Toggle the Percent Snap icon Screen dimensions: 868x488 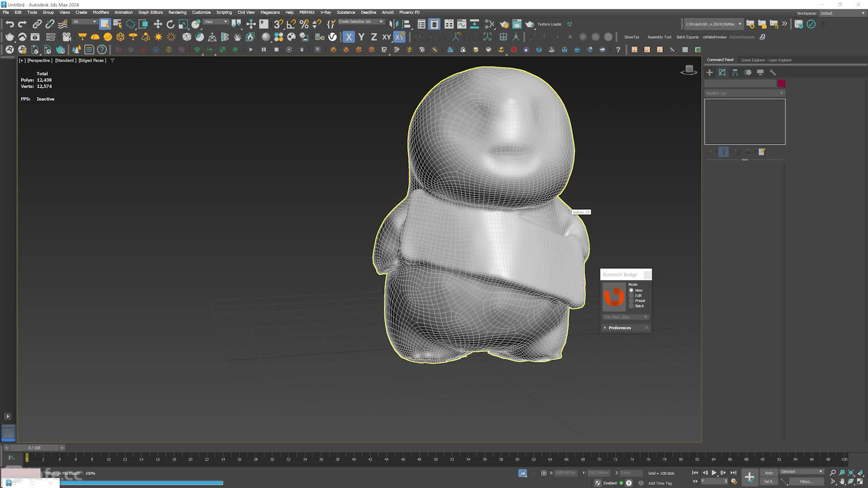(304, 24)
